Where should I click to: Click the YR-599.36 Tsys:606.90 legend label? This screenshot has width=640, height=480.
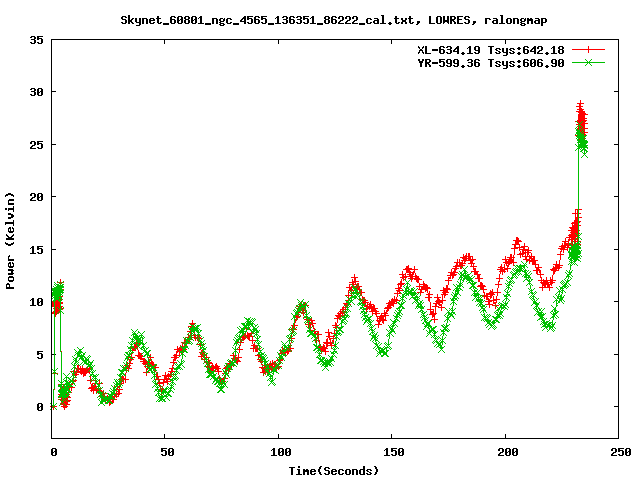(x=491, y=63)
